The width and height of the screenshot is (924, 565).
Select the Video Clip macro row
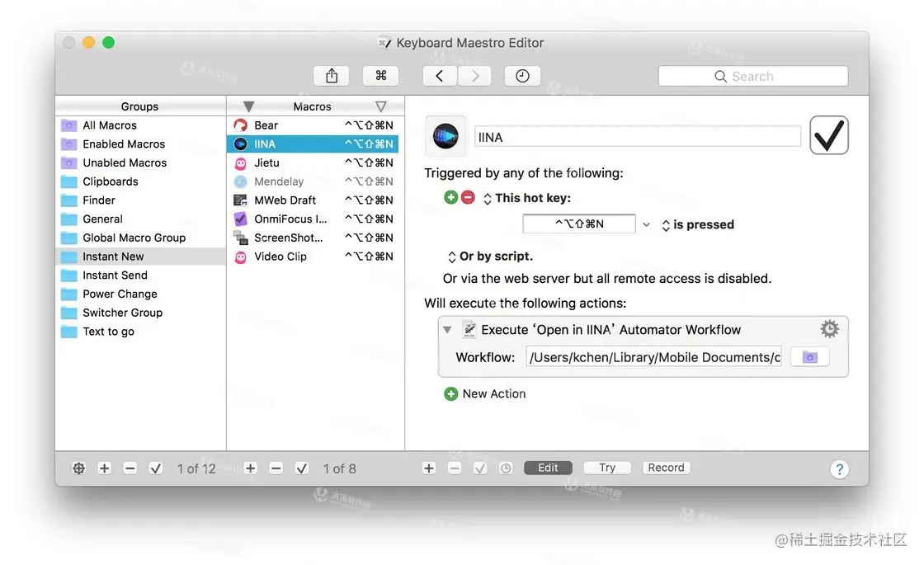coord(313,257)
